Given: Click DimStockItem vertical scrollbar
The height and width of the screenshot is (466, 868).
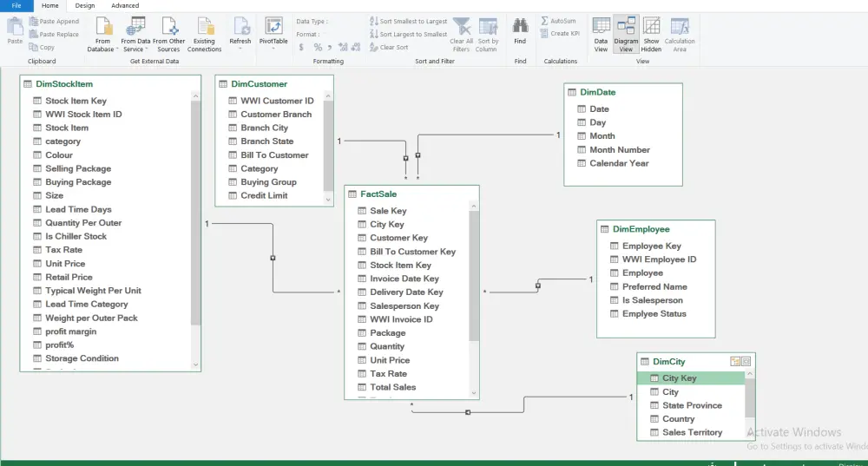Looking at the screenshot, I should pyautogui.click(x=195, y=213).
